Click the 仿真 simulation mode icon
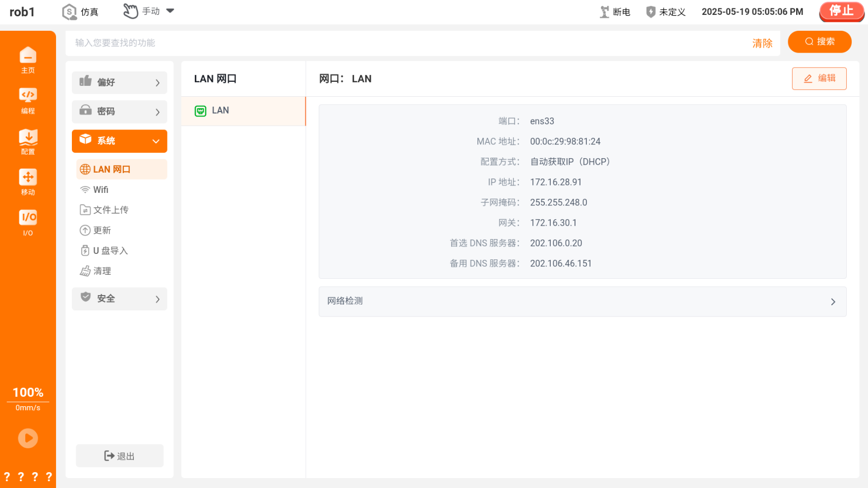This screenshot has height=488, width=868. point(69,12)
